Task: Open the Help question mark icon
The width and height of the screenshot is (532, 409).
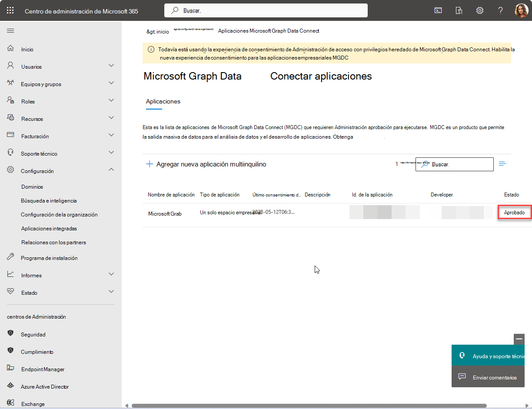Action: point(500,10)
